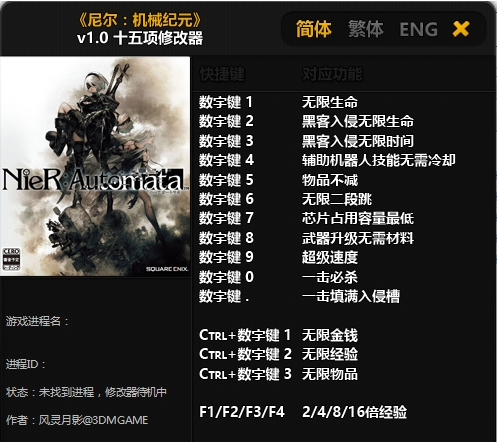Toggle 黑客入侵无限时间 option
497x442 pixels.
tap(357, 141)
